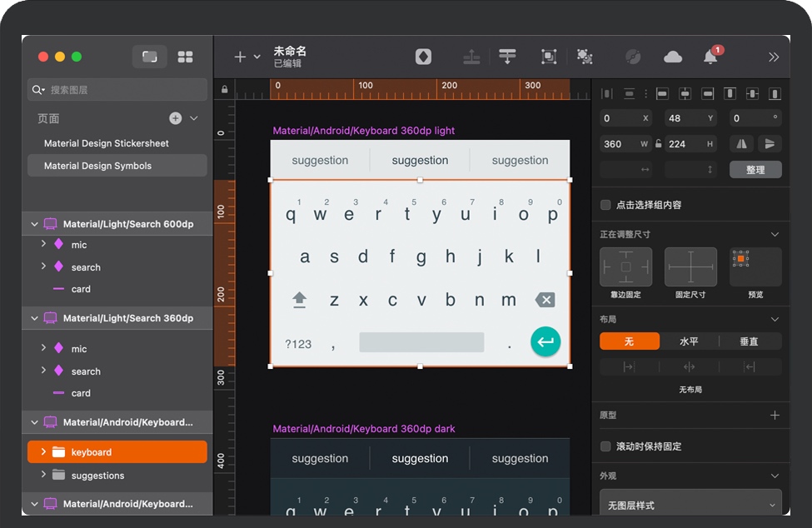Screen dimensions: 812x528
Task: Enable 点击选择组内容 checkbox
Action: click(605, 205)
